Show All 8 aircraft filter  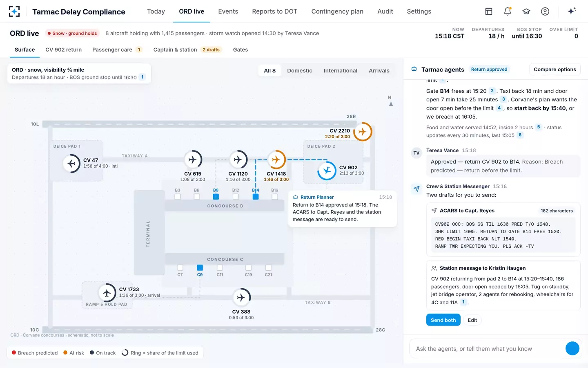(269, 71)
